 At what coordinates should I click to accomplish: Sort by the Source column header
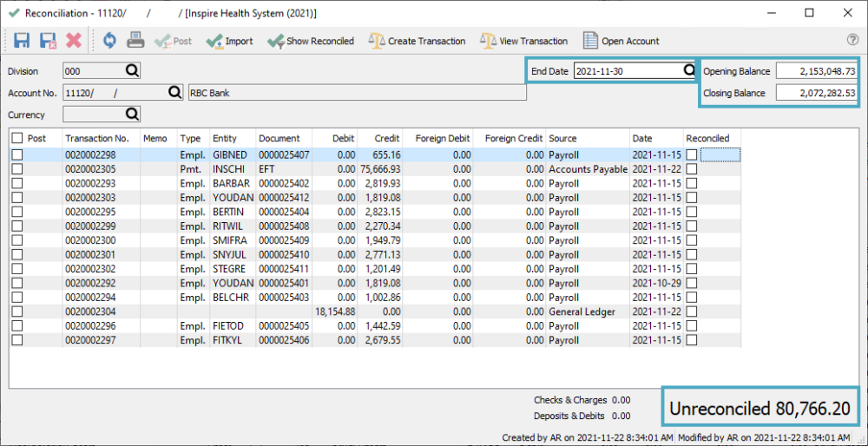click(x=562, y=138)
